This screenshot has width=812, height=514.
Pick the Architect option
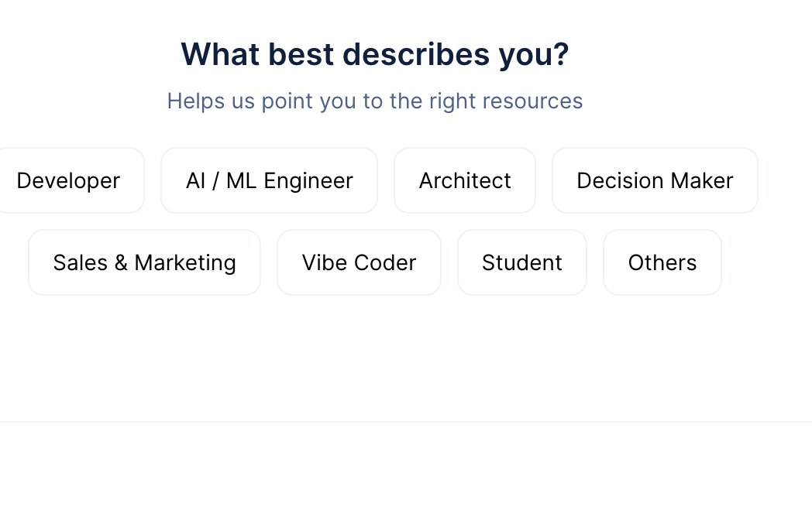click(465, 180)
